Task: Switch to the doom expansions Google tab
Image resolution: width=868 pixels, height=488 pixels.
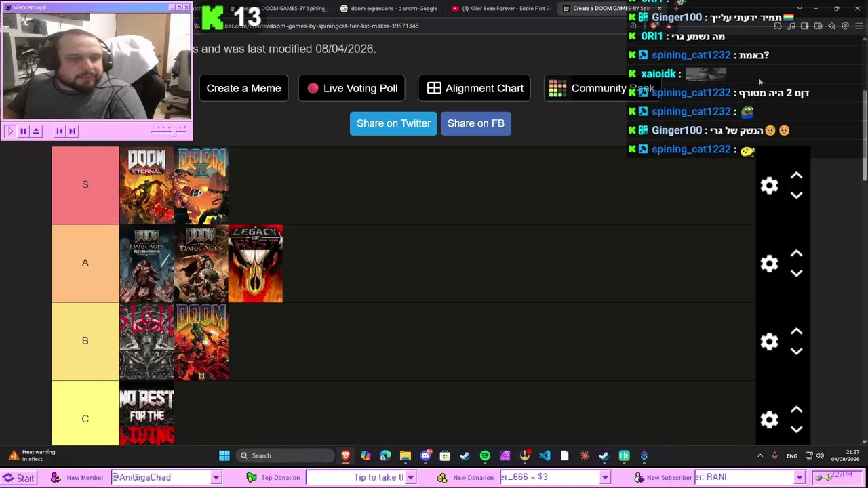Action: point(389,9)
